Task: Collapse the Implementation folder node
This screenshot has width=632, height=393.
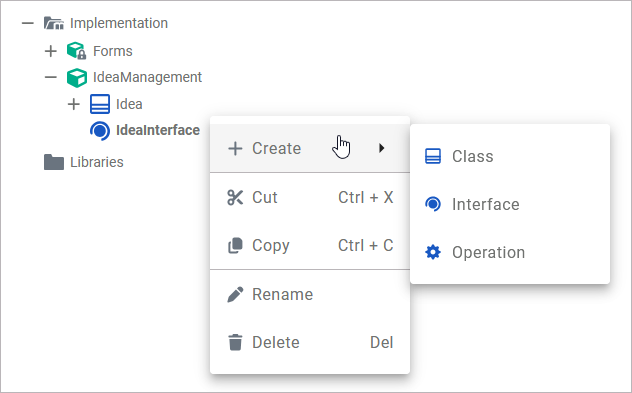Action: coord(27,23)
